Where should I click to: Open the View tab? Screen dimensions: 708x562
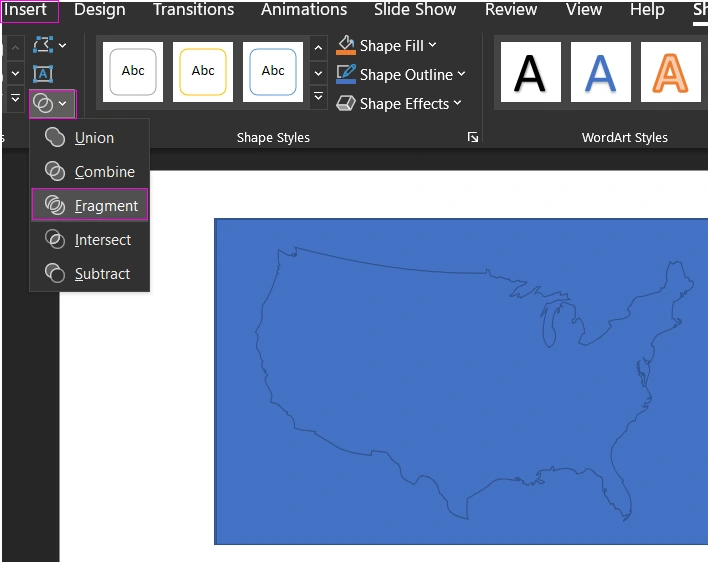(584, 9)
